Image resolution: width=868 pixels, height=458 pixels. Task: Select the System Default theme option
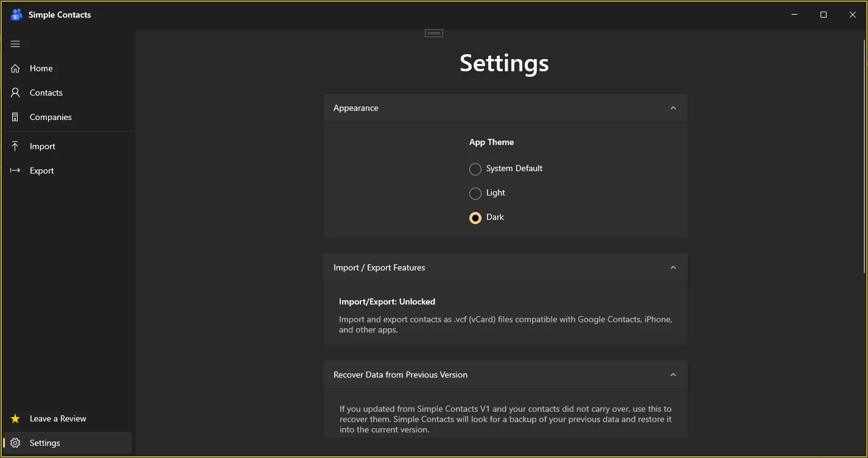pyautogui.click(x=506, y=169)
